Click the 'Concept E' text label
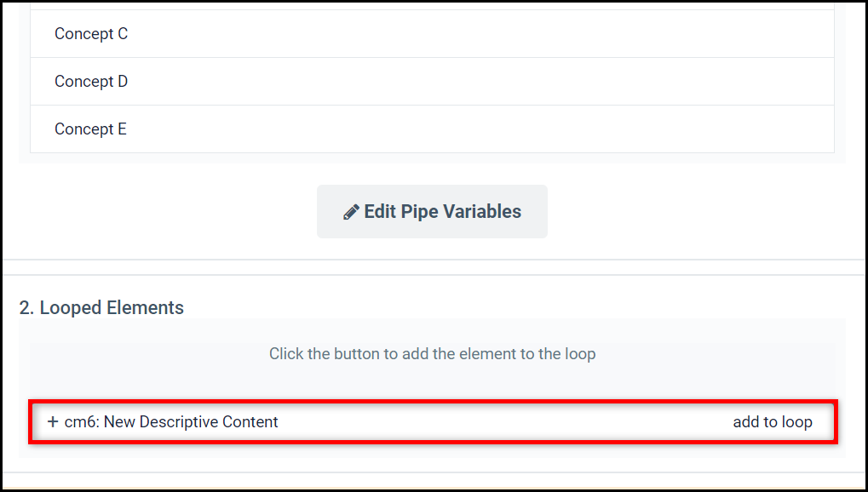This screenshot has height=492, width=868. pos(90,129)
